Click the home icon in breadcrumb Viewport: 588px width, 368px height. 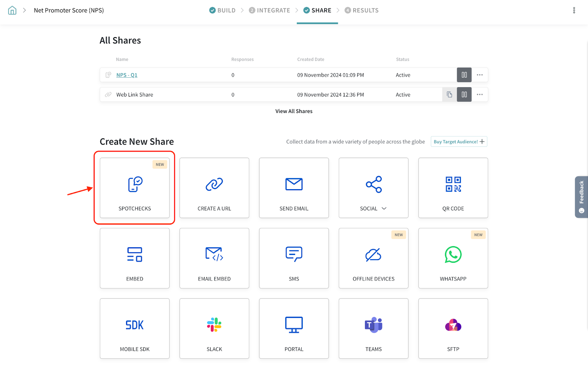[x=12, y=10]
